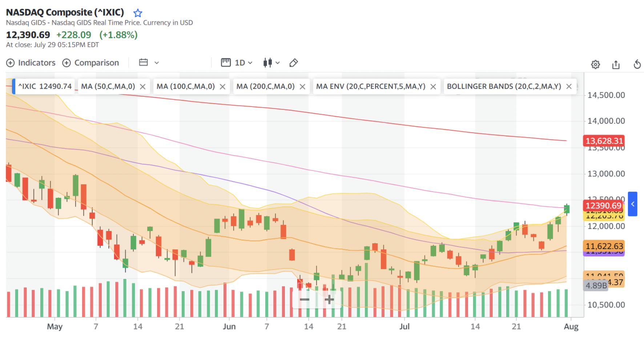Click the 12390.69 current price label

pos(603,205)
